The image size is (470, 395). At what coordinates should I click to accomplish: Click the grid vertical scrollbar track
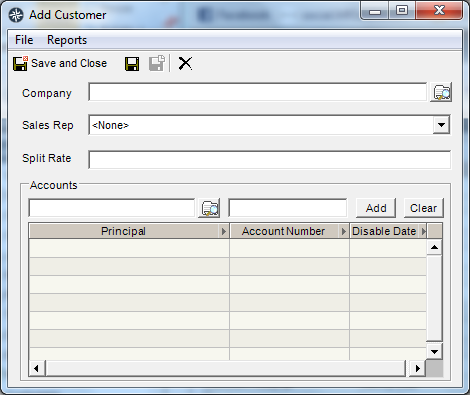click(434, 298)
